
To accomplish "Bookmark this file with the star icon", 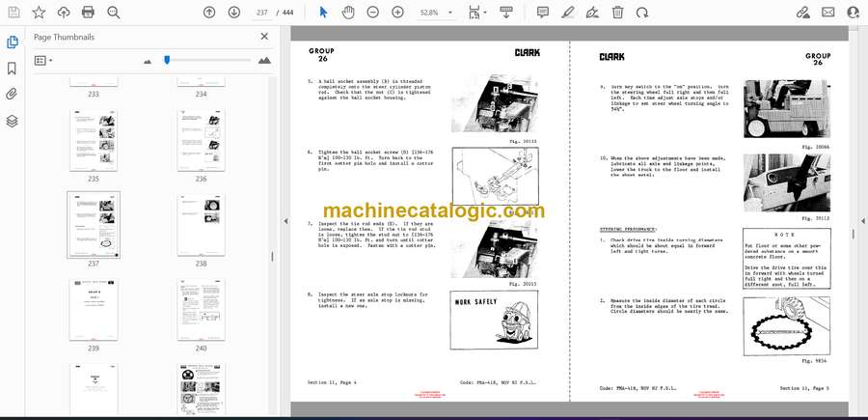I will point(39,13).
